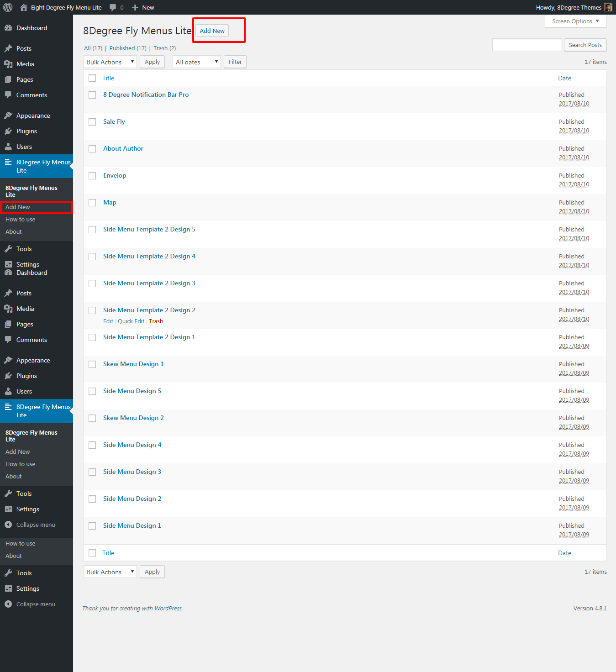Open the About Author entry
This screenshot has height=672, width=616.
tap(123, 148)
